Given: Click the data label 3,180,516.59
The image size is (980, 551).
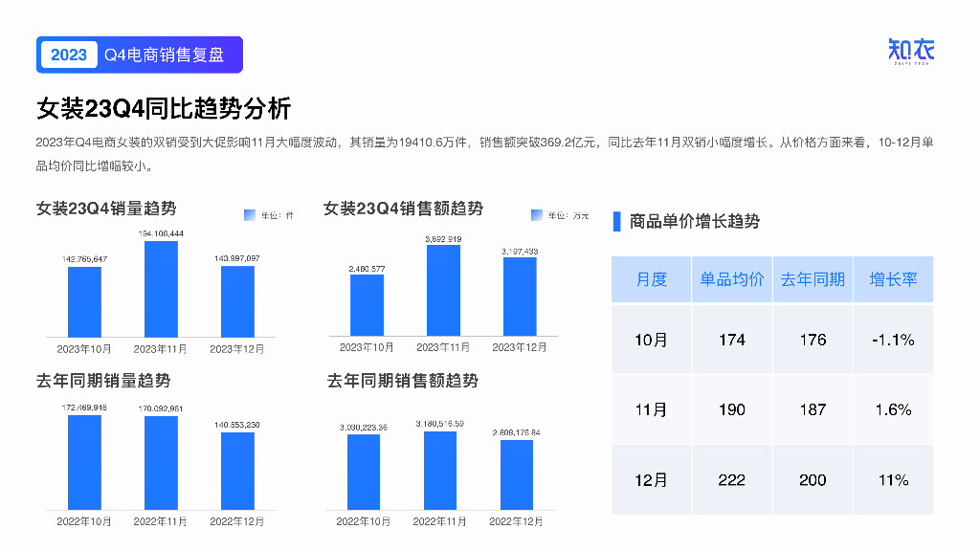Looking at the screenshot, I should pos(440,424).
